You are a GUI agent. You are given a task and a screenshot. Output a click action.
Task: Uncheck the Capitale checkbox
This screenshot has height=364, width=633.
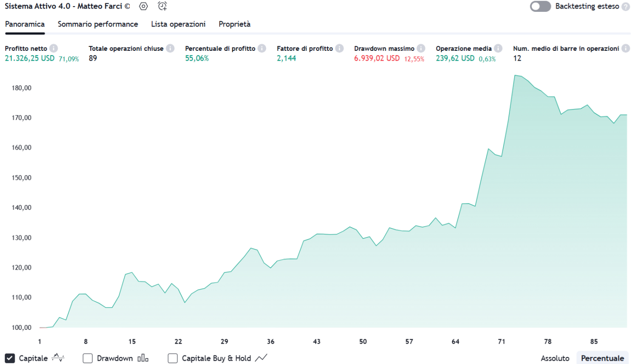[10, 358]
